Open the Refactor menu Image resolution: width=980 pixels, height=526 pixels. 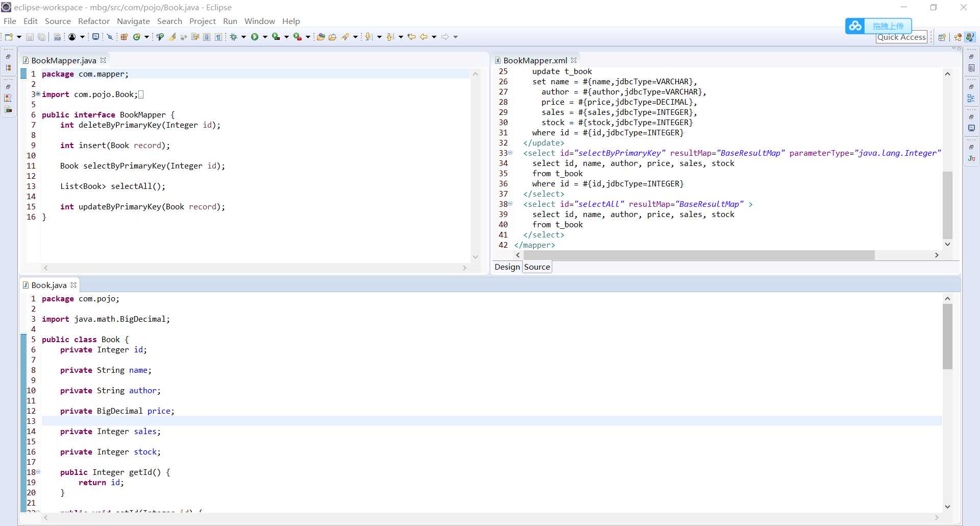click(94, 21)
